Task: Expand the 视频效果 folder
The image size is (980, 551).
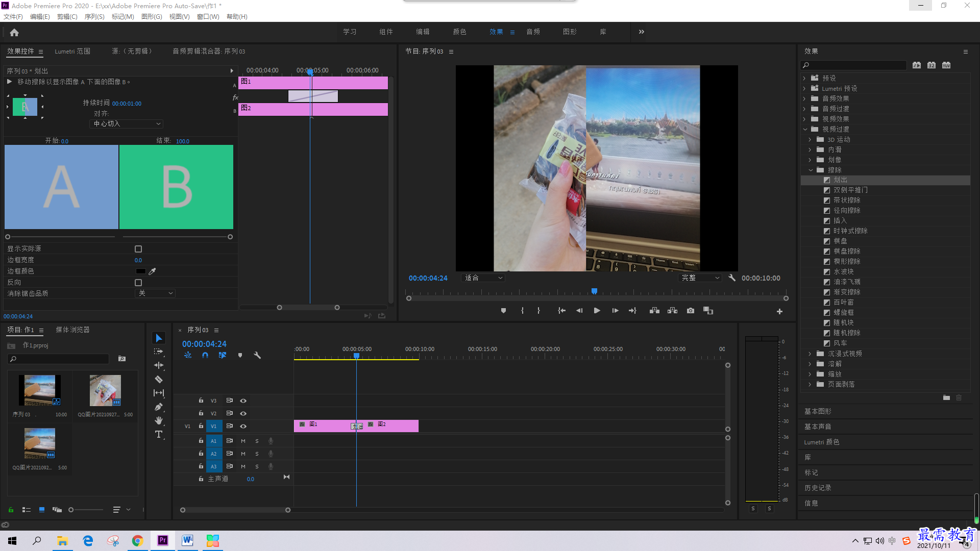Action: (804, 119)
